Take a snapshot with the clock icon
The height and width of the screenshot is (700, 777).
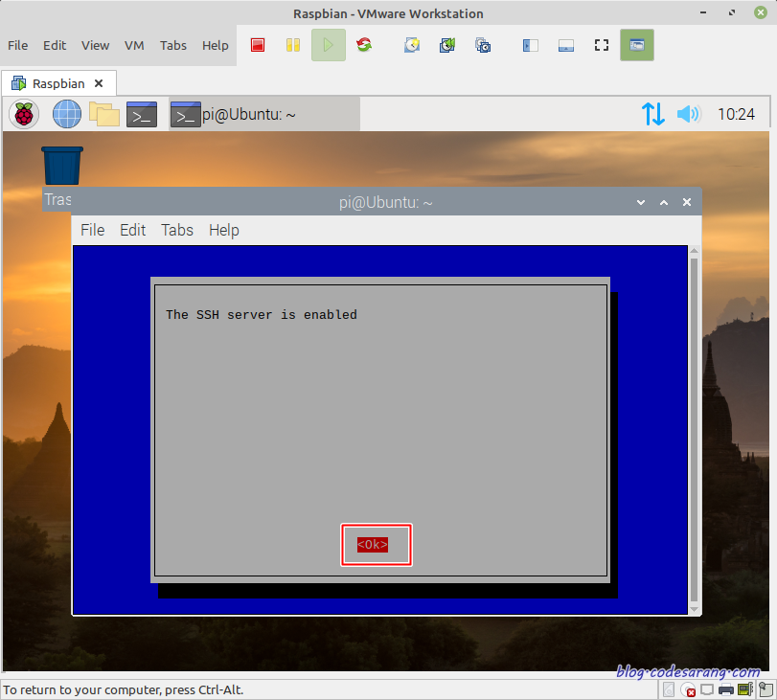click(412, 45)
